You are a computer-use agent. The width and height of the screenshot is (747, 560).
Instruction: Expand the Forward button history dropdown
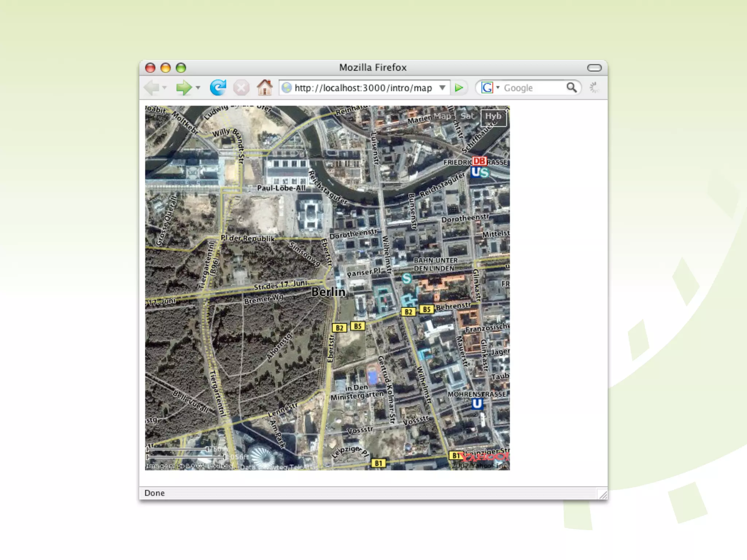point(198,87)
